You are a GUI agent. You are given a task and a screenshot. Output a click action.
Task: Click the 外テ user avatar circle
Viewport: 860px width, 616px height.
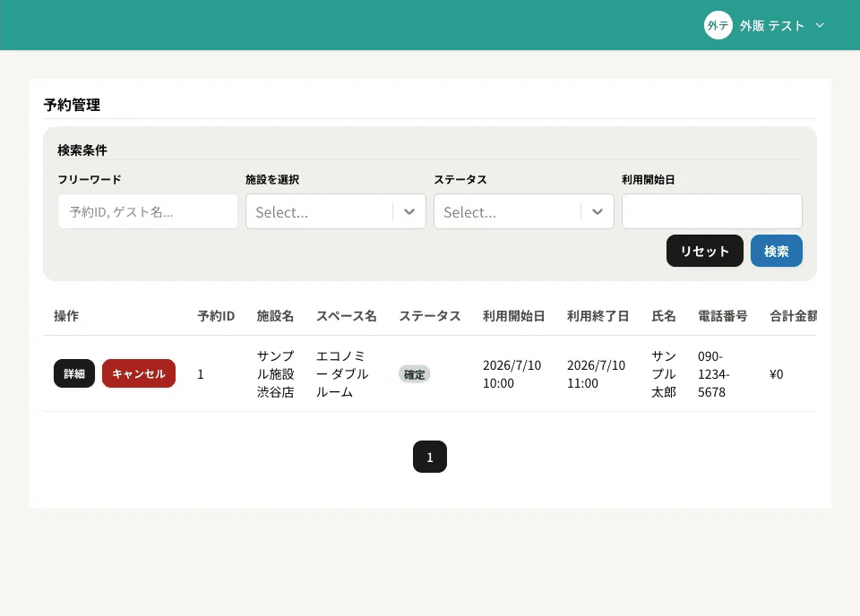click(718, 25)
